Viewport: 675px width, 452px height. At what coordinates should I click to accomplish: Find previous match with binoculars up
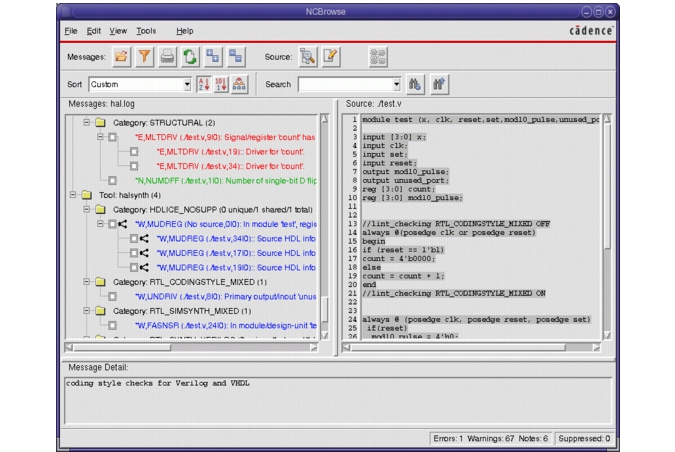tap(439, 84)
